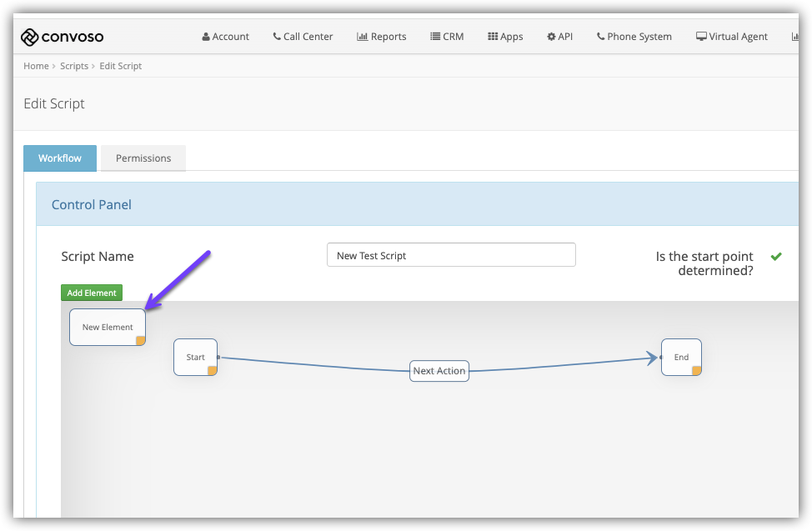Switch to the Permissions tab
Screen dimensions: 812x531
pos(143,158)
